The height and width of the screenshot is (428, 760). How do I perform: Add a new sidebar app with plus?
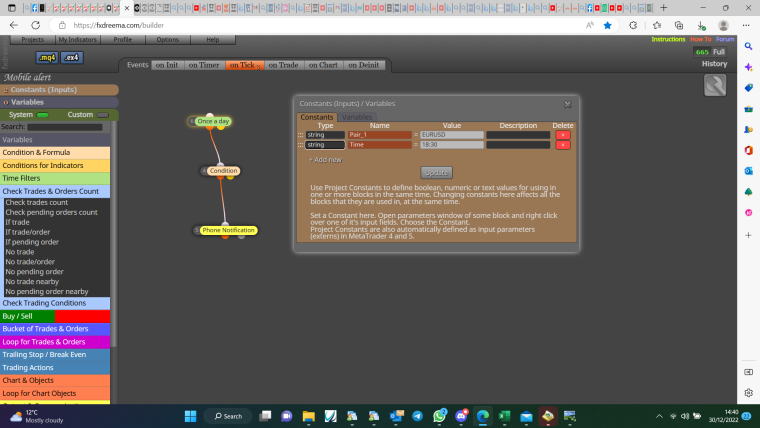coord(748,235)
